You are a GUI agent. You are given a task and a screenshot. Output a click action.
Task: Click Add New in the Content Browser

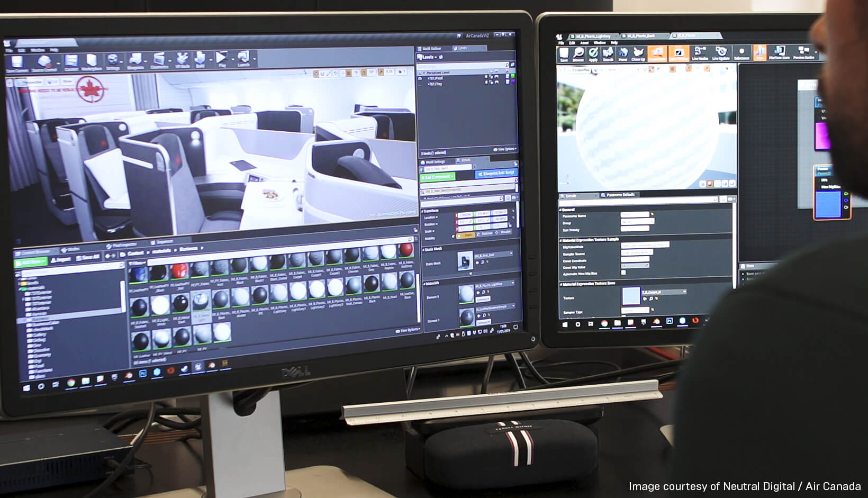pyautogui.click(x=30, y=261)
